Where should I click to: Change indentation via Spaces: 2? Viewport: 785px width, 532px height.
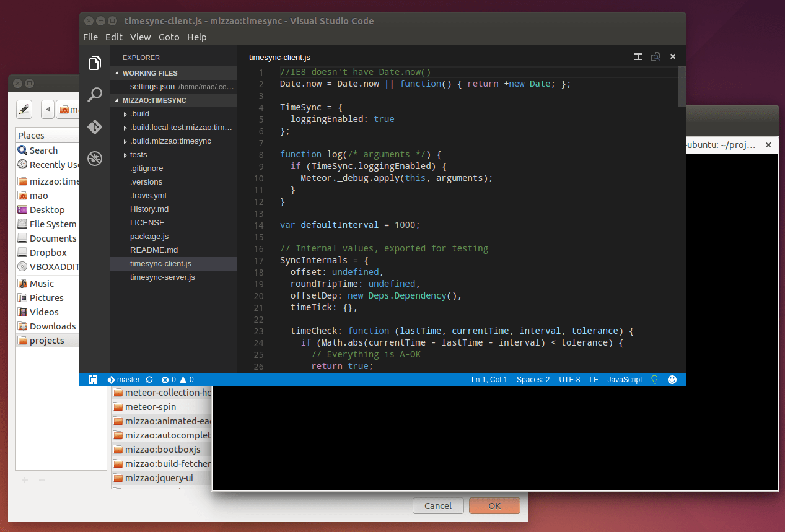pos(533,380)
